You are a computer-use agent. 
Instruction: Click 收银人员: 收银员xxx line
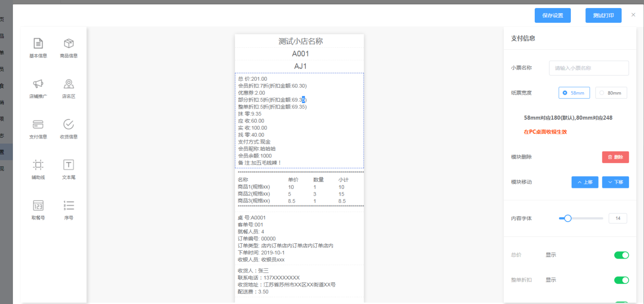pyautogui.click(x=261, y=260)
